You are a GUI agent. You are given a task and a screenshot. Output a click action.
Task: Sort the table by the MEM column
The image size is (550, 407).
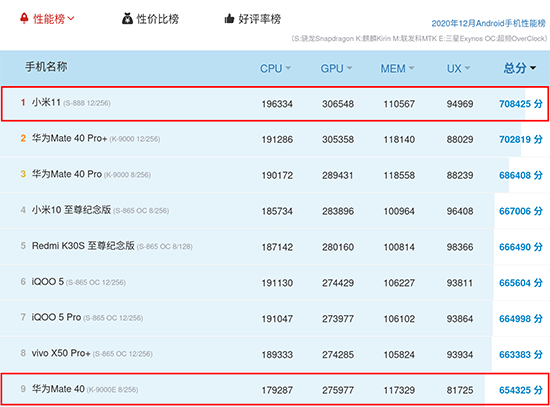(x=397, y=68)
